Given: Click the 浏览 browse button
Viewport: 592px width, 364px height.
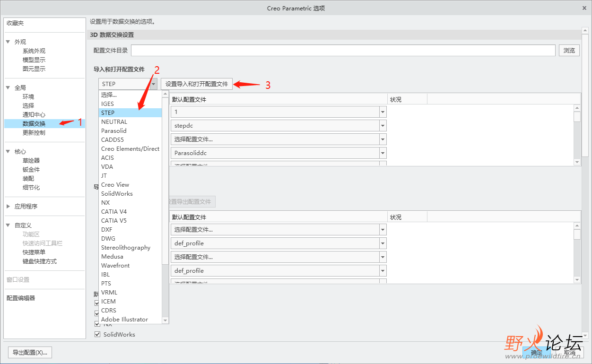Looking at the screenshot, I should 569,51.
